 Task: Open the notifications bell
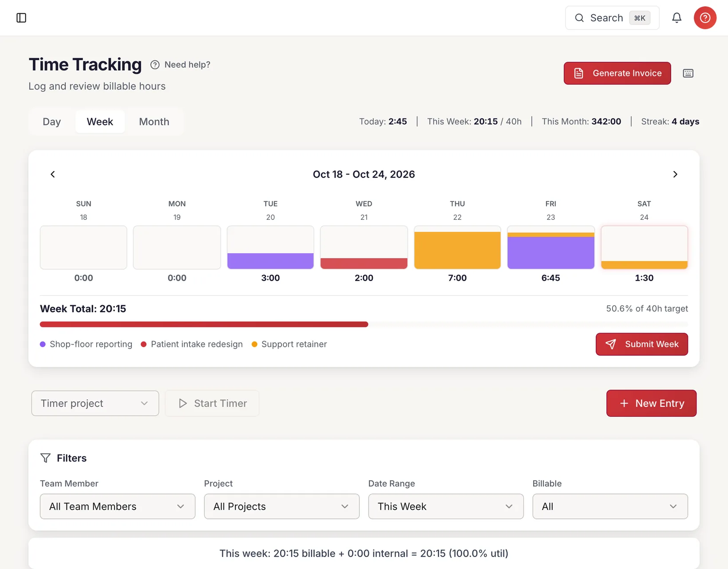[677, 18]
